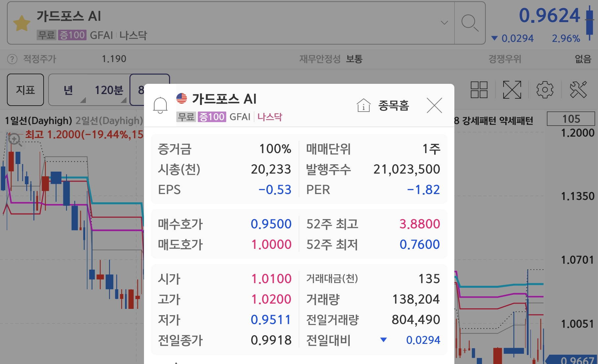Zoom chart with magnifier icon
This screenshot has height=364, width=598.
[15, 140]
